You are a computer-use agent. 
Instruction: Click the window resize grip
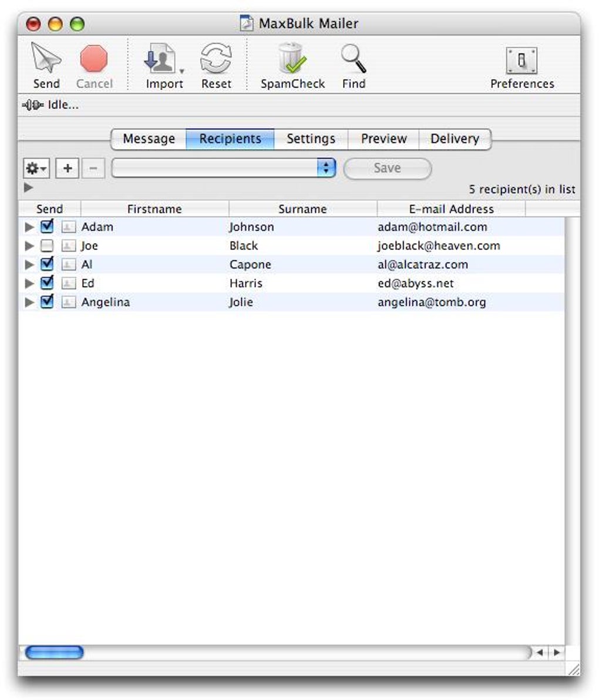(574, 669)
